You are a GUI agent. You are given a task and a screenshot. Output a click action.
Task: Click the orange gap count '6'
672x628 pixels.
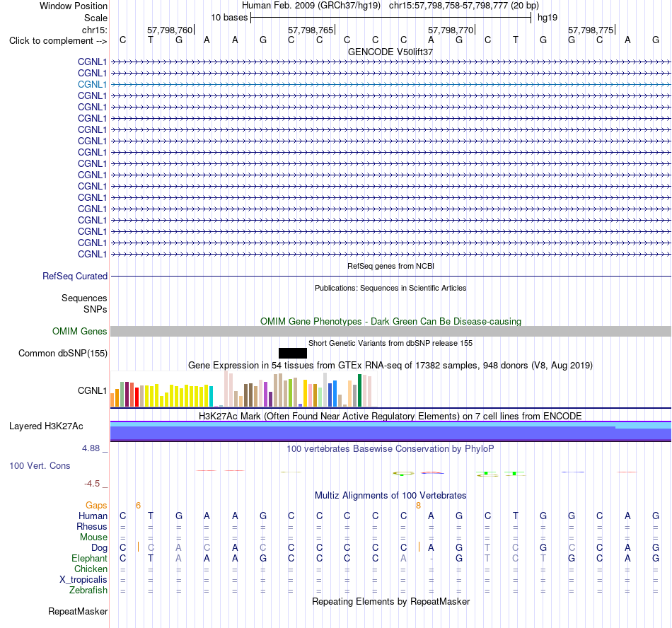click(138, 506)
